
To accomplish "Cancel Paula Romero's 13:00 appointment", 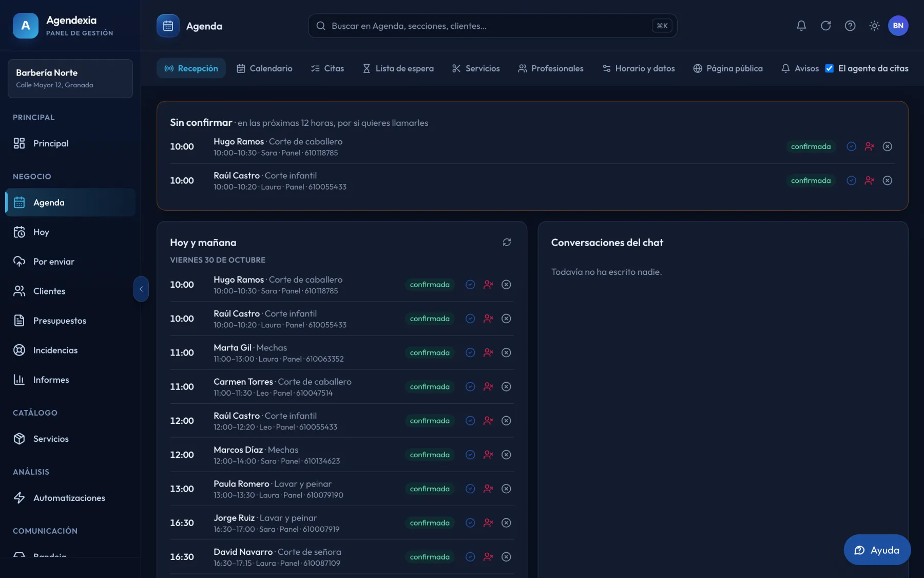I will (x=506, y=489).
